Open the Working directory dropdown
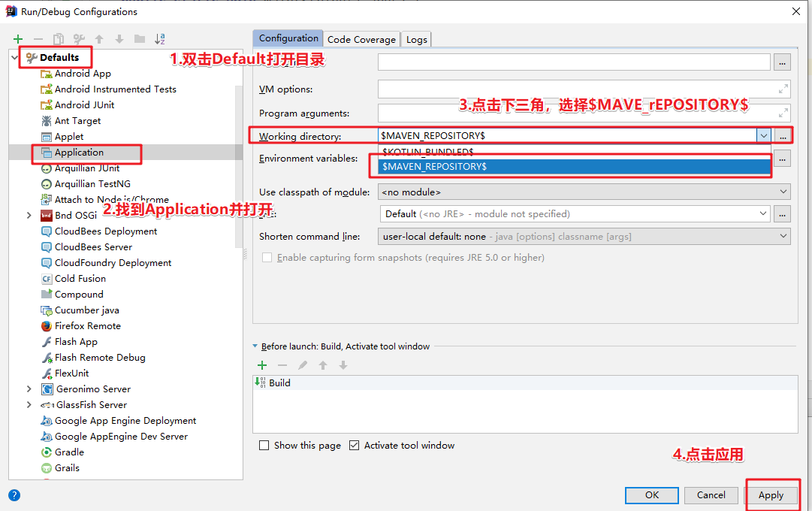 pos(764,135)
